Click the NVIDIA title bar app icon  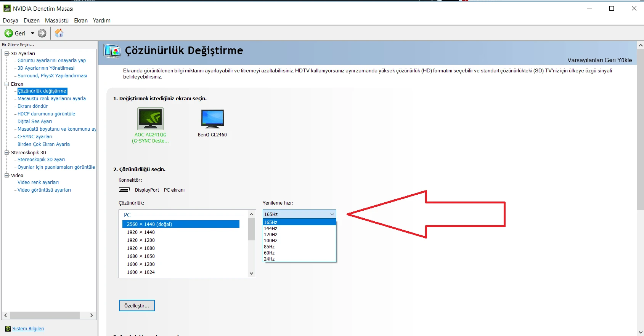pyautogui.click(x=7, y=8)
